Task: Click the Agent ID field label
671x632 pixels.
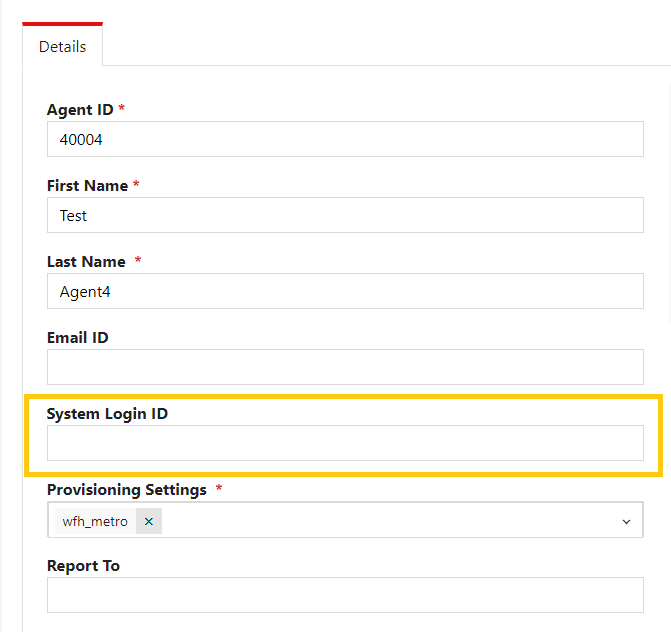Action: point(80,110)
